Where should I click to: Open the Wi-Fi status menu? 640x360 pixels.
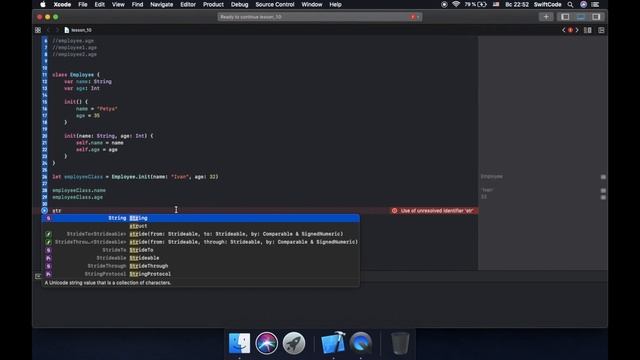tap(456, 4)
